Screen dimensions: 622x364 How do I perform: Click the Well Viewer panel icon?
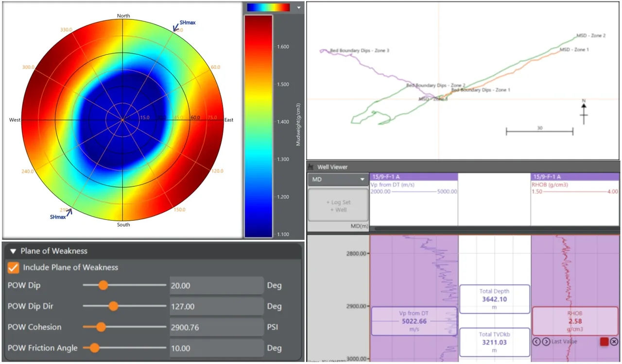tap(311, 167)
